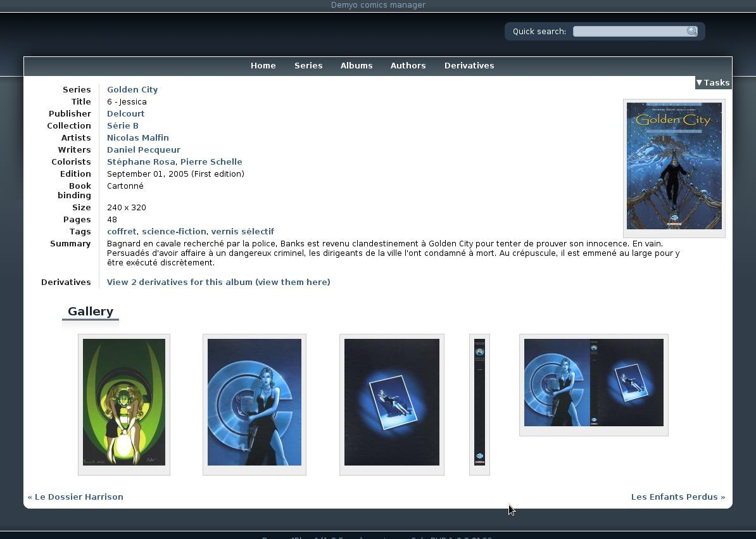Viewport: 756px width, 539px height.
Task: Select the coffret tag
Action: [122, 231]
